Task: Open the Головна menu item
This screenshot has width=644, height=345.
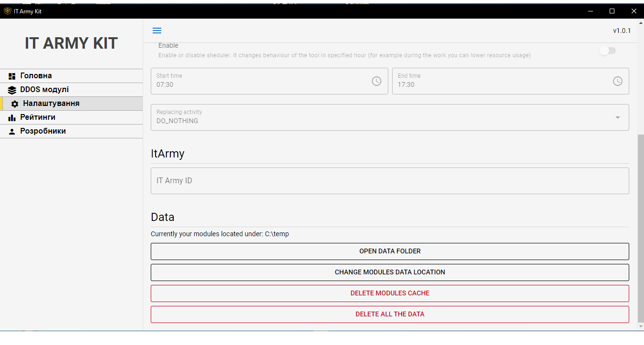Action: (x=36, y=76)
